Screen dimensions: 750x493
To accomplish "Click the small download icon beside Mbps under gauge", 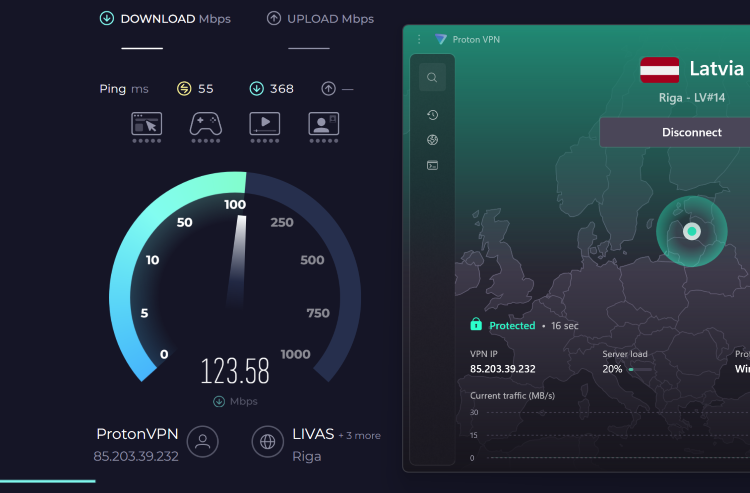I will pos(219,401).
